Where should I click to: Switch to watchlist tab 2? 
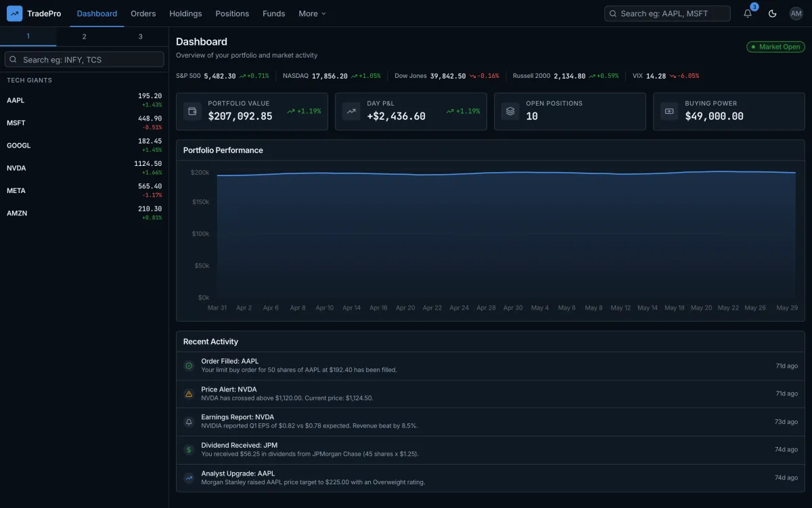[84, 37]
